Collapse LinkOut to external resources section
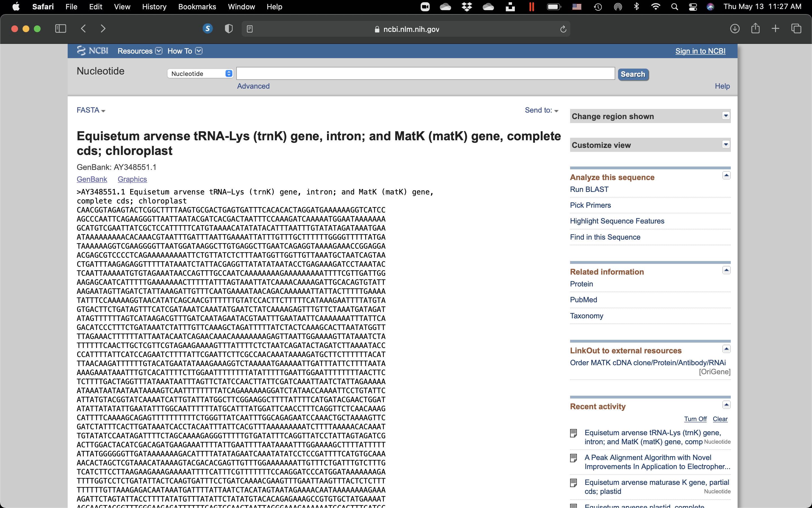Image resolution: width=812 pixels, height=508 pixels. pos(726,349)
